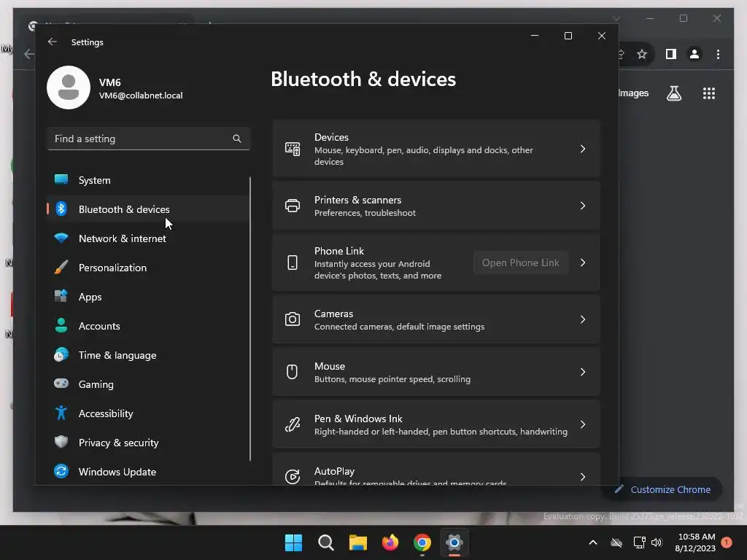Expand the Mouse row chevron
Viewport: 747px width, 560px height.
click(583, 372)
